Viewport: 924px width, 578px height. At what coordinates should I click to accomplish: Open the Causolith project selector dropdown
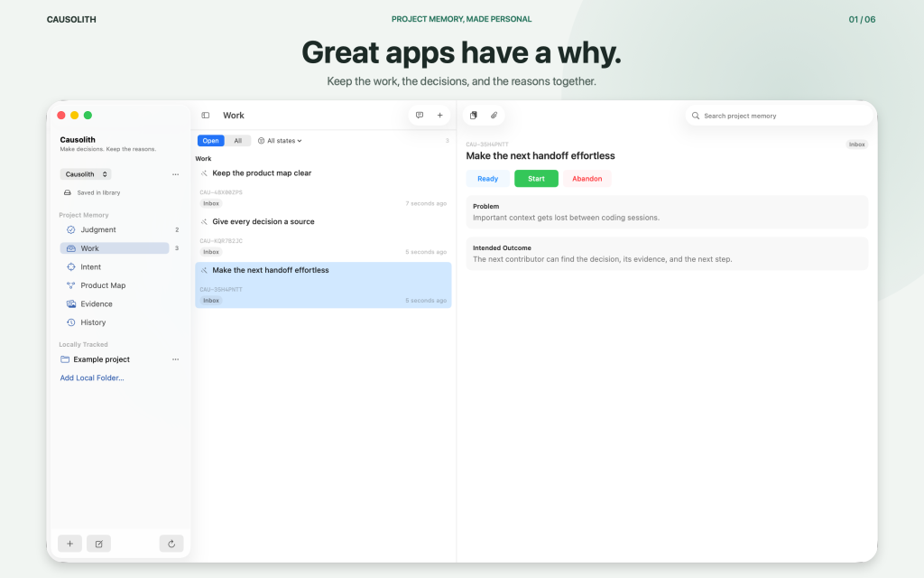[86, 174]
